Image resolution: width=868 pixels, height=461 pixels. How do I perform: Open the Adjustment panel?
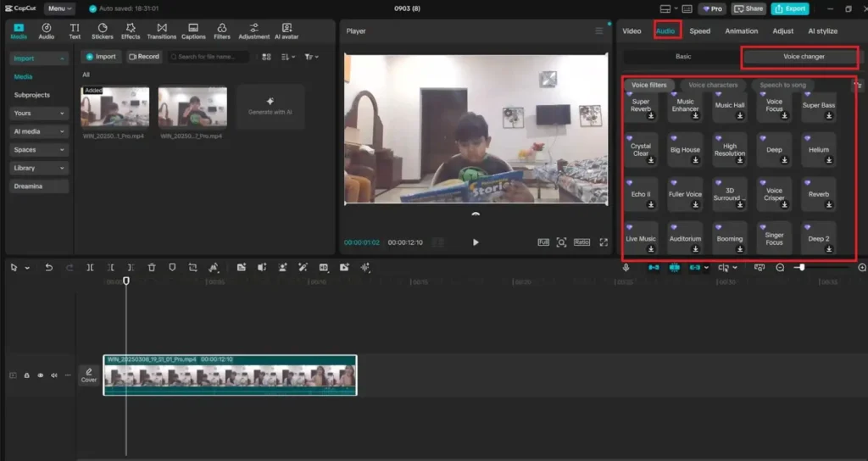tap(254, 31)
